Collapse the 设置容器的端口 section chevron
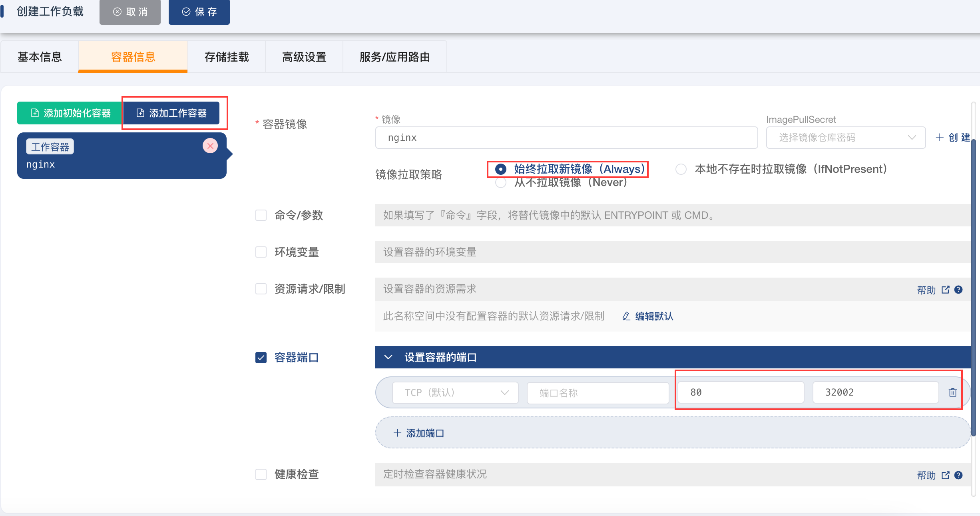Image resolution: width=980 pixels, height=516 pixels. [x=388, y=357]
